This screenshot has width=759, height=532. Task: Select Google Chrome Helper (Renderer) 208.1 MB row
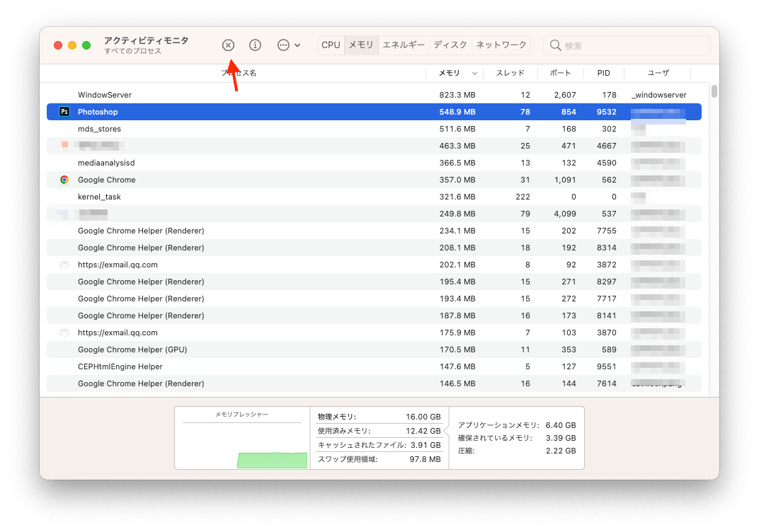click(x=374, y=248)
